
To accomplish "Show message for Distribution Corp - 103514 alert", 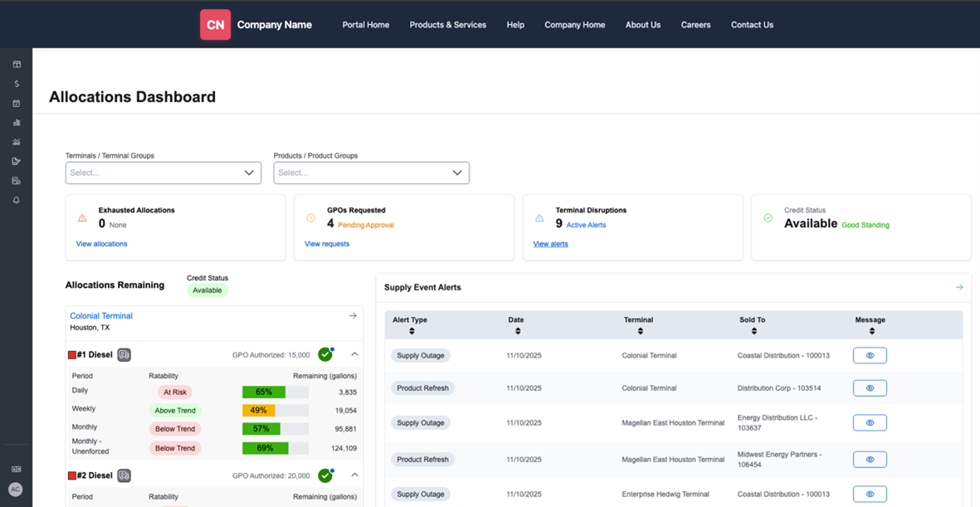I will tap(870, 388).
